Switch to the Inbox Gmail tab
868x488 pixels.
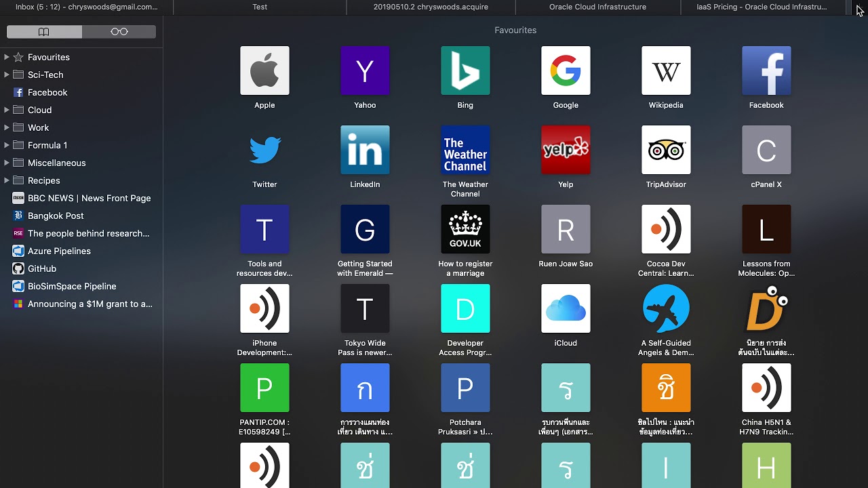[x=86, y=7]
